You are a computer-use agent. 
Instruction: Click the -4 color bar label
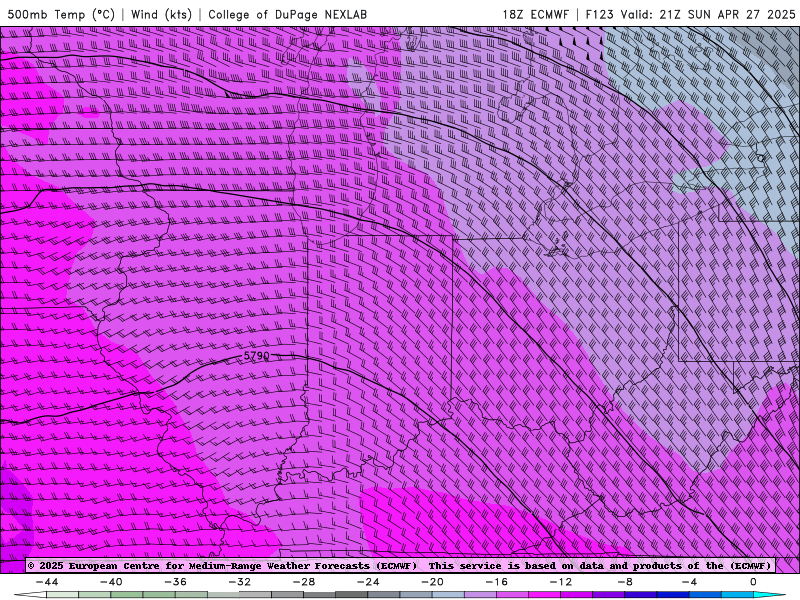tap(689, 582)
